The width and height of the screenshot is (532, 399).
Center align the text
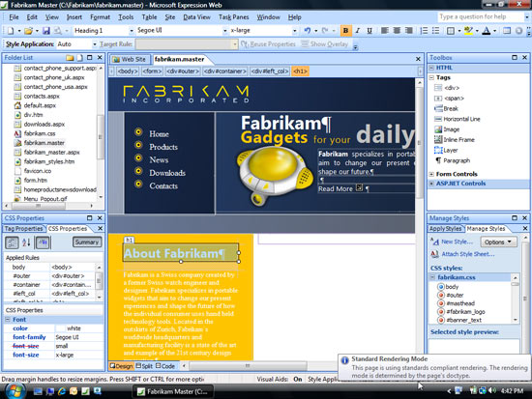click(x=397, y=31)
